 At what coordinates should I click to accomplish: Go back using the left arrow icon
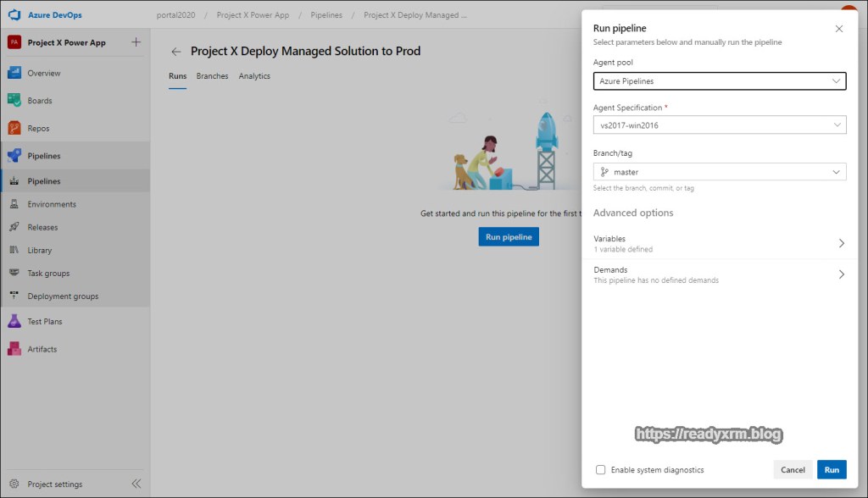pyautogui.click(x=176, y=52)
